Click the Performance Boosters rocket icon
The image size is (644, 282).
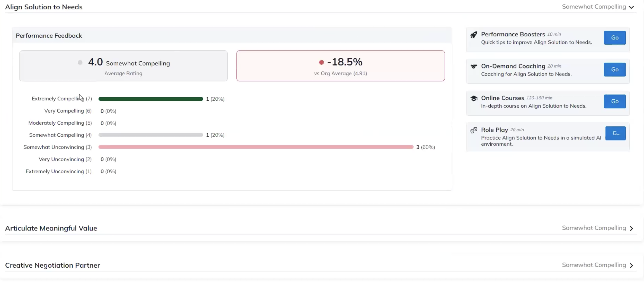[473, 35]
